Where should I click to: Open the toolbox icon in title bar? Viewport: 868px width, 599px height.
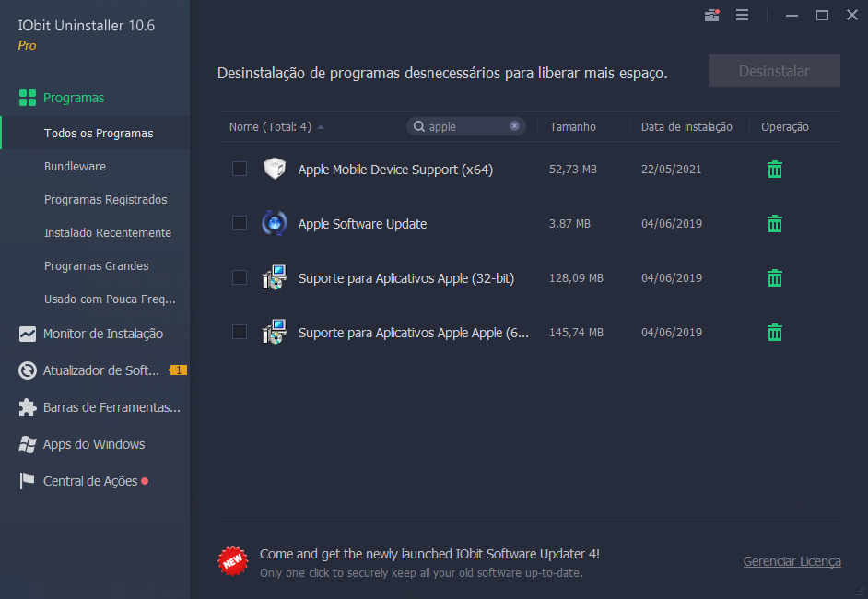(x=712, y=15)
